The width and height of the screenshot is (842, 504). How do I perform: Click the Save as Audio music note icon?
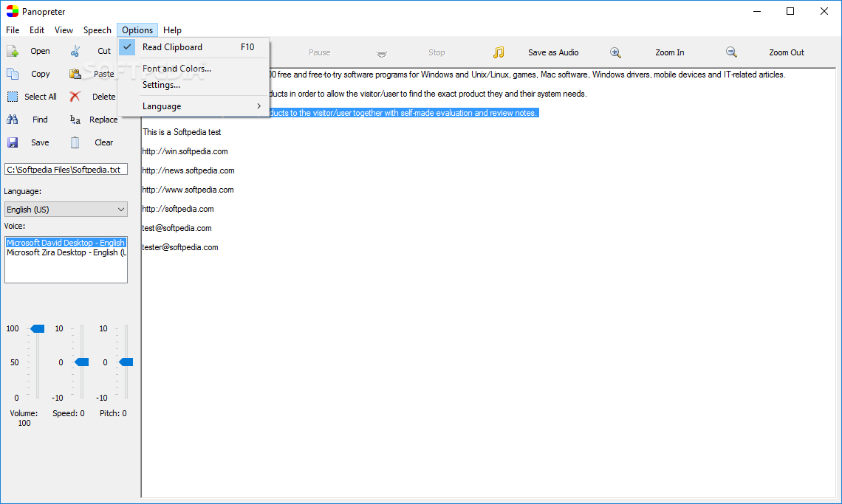(x=499, y=52)
